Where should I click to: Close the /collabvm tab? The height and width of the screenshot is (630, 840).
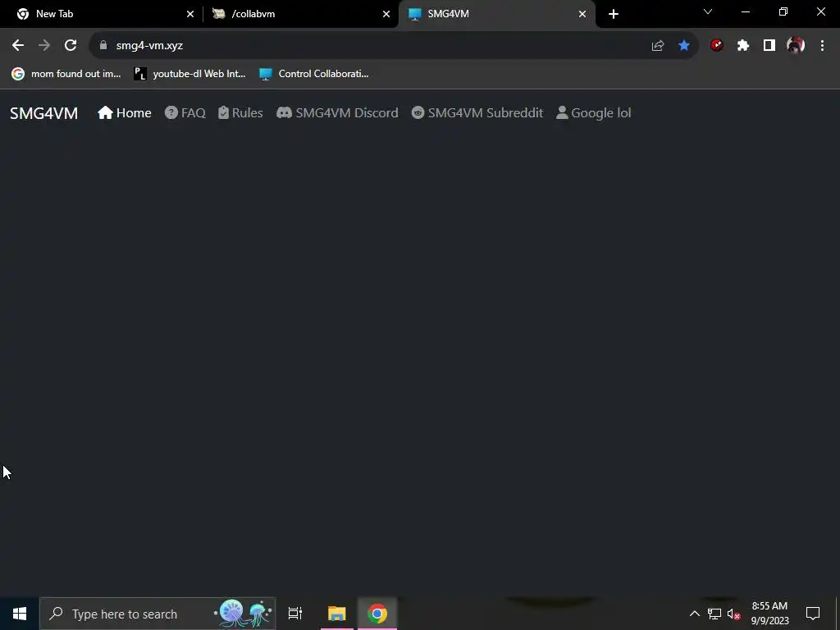[386, 14]
